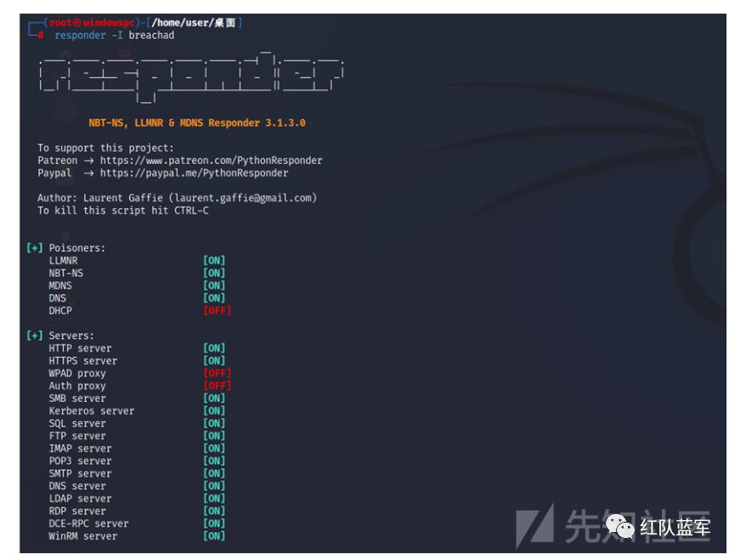
Task: Click the [ON] status beside WinRM server
Action: pos(214,536)
